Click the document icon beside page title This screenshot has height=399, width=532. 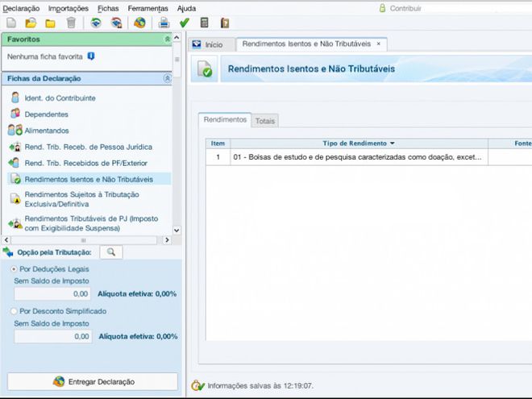pos(205,69)
